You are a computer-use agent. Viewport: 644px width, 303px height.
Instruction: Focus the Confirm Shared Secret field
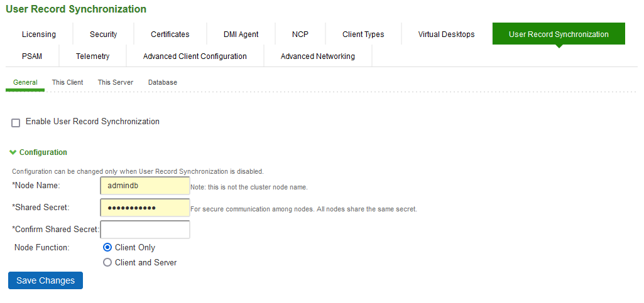click(145, 230)
